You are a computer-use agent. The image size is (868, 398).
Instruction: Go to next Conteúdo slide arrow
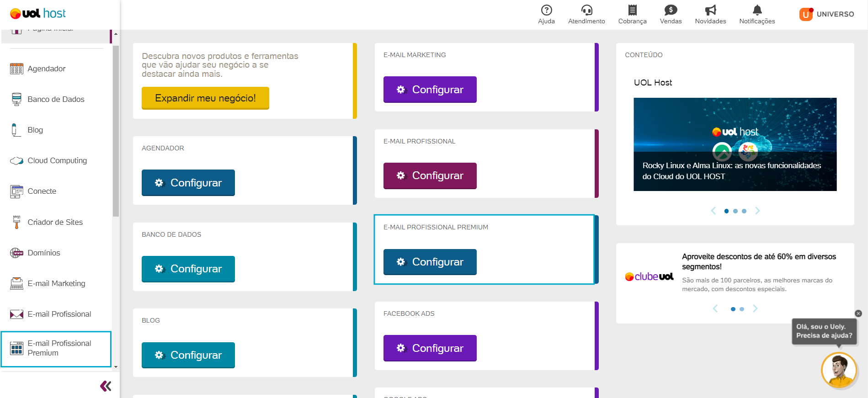757,211
